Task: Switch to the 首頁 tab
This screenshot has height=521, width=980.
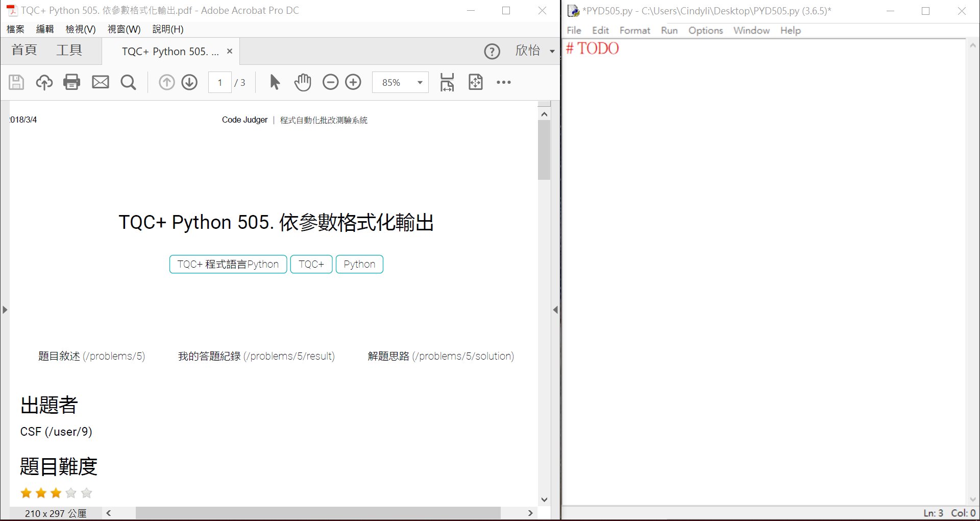Action: point(24,50)
